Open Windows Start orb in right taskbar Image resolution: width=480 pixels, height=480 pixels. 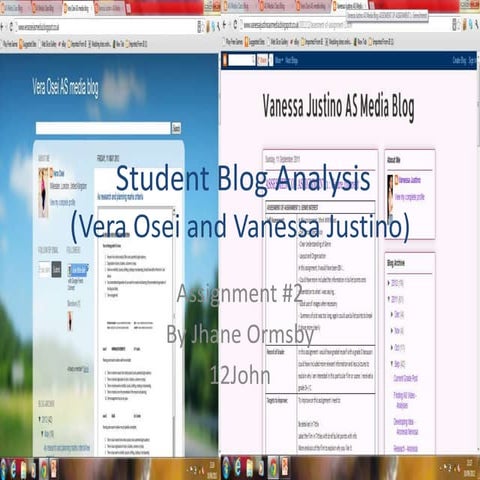pos(226,467)
